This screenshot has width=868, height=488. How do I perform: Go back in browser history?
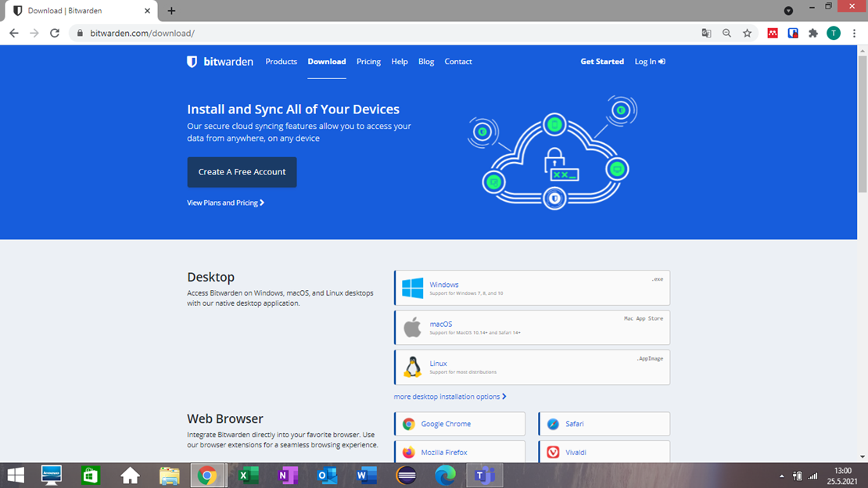[x=14, y=33]
